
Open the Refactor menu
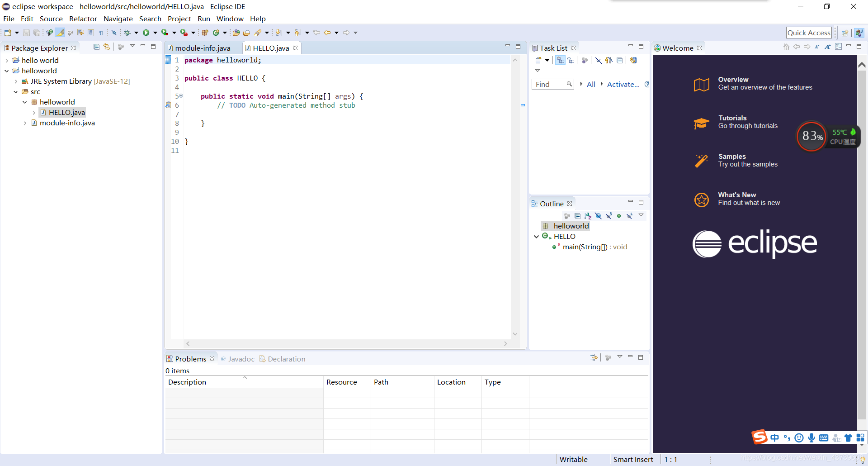(83, 19)
